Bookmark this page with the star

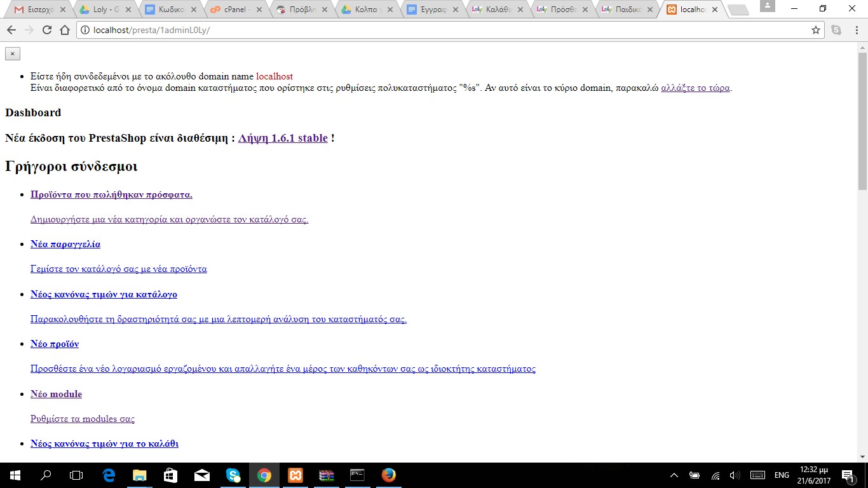tap(816, 30)
